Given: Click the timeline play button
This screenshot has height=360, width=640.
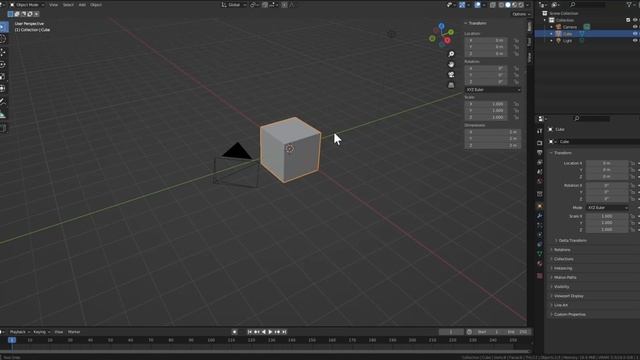Looking at the screenshot, I should (270, 332).
